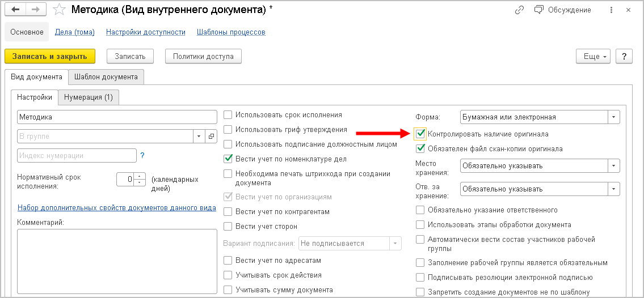Click the Нормативный срок исполнения spinner arrows
Screen dimensions: 644x298
click(x=141, y=180)
